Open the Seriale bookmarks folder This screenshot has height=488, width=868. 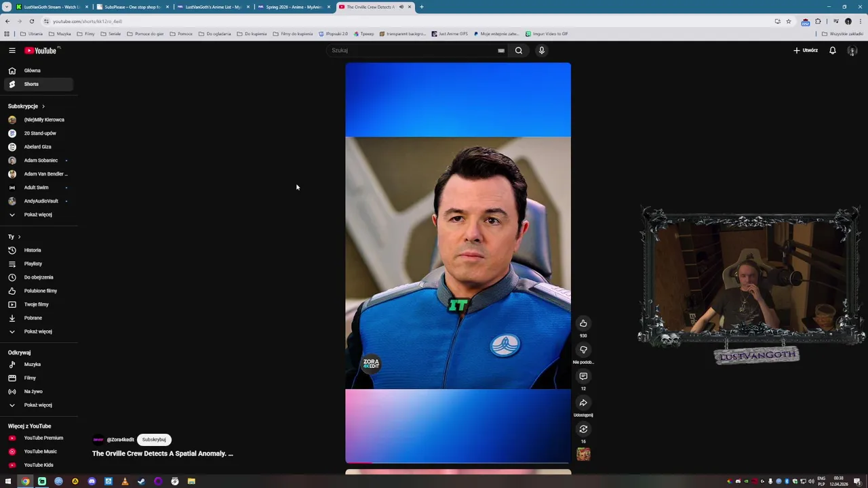click(111, 34)
